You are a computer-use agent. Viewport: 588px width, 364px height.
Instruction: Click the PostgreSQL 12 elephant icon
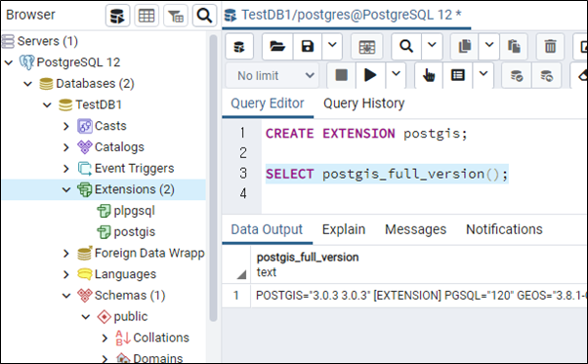coord(26,62)
